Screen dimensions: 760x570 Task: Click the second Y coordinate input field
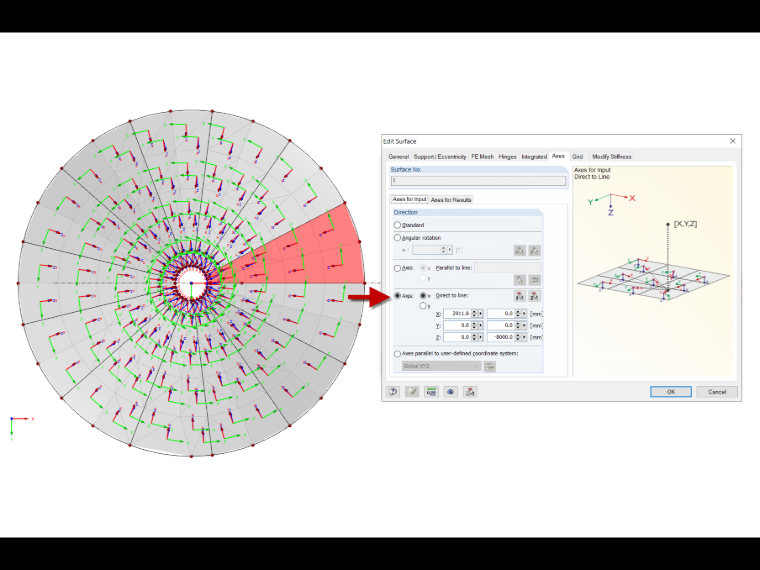[501, 325]
